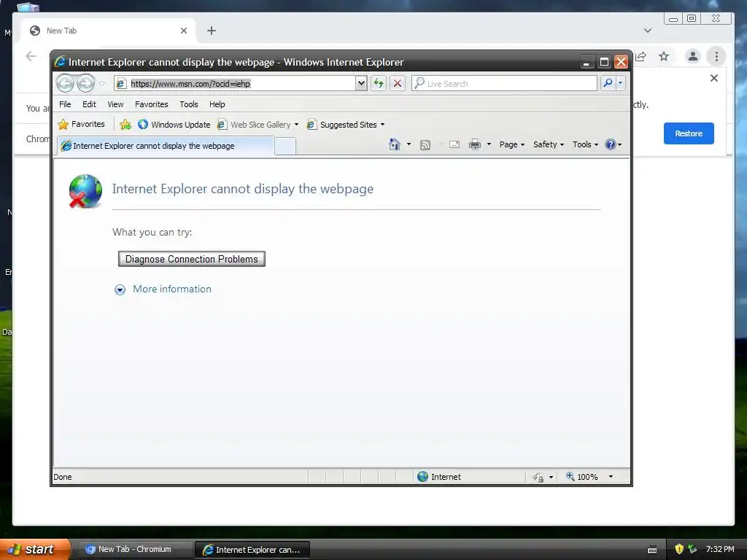Viewport: 747px width, 560px height.
Task: Open search provider dropdown arrow
Action: [x=620, y=83]
